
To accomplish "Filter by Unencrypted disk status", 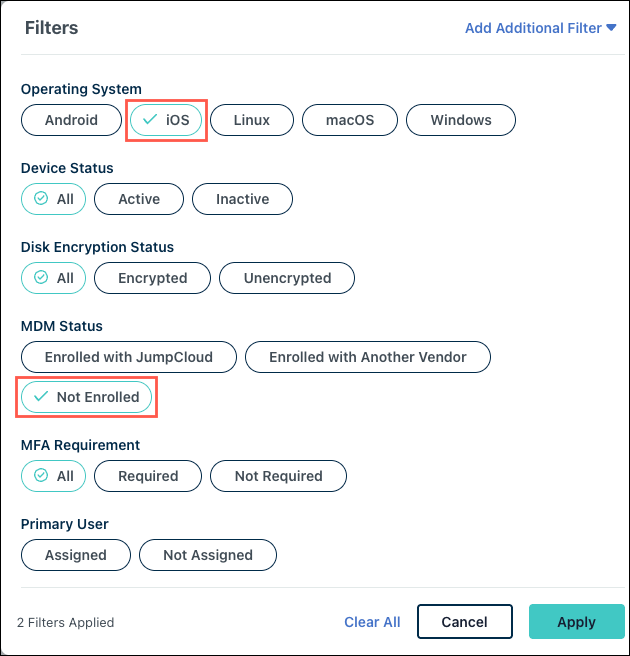I will pos(287,278).
